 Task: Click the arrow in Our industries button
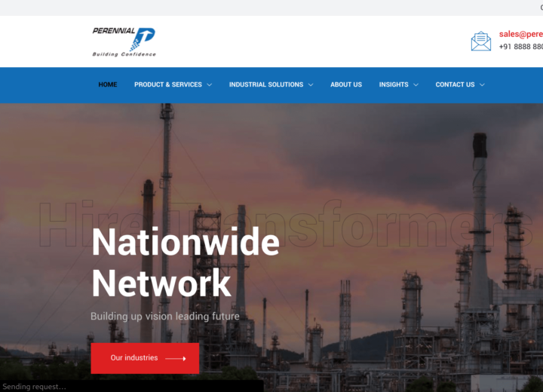[x=176, y=358]
